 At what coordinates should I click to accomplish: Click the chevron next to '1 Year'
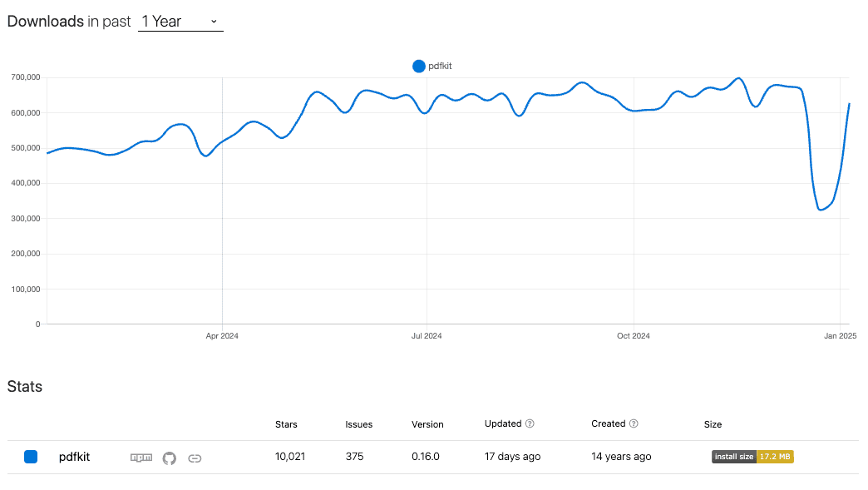pyautogui.click(x=215, y=22)
